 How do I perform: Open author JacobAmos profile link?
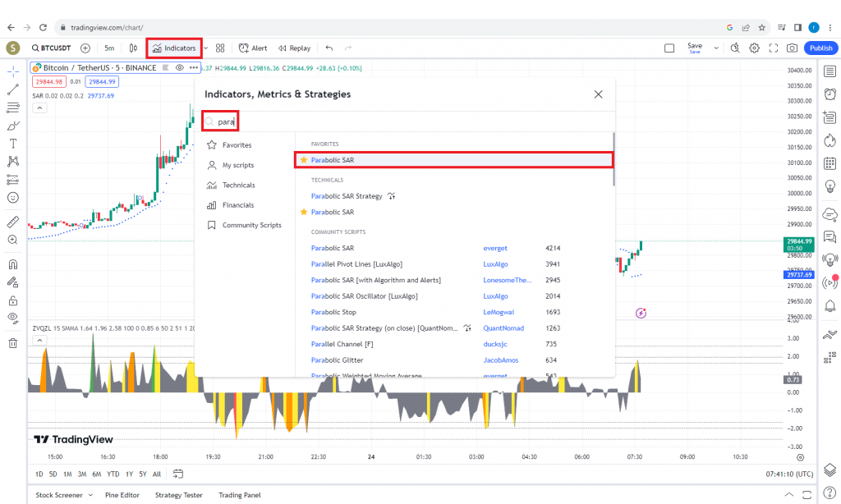click(x=500, y=360)
